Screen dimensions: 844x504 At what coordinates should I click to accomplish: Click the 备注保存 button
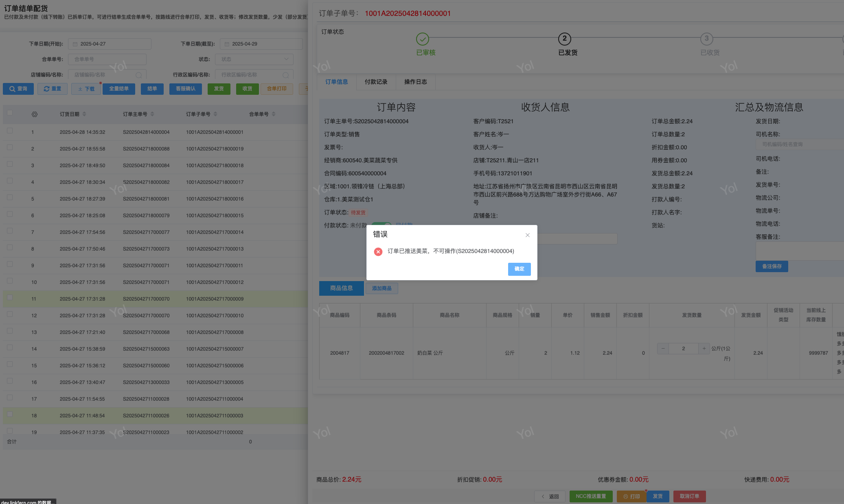coord(772,266)
